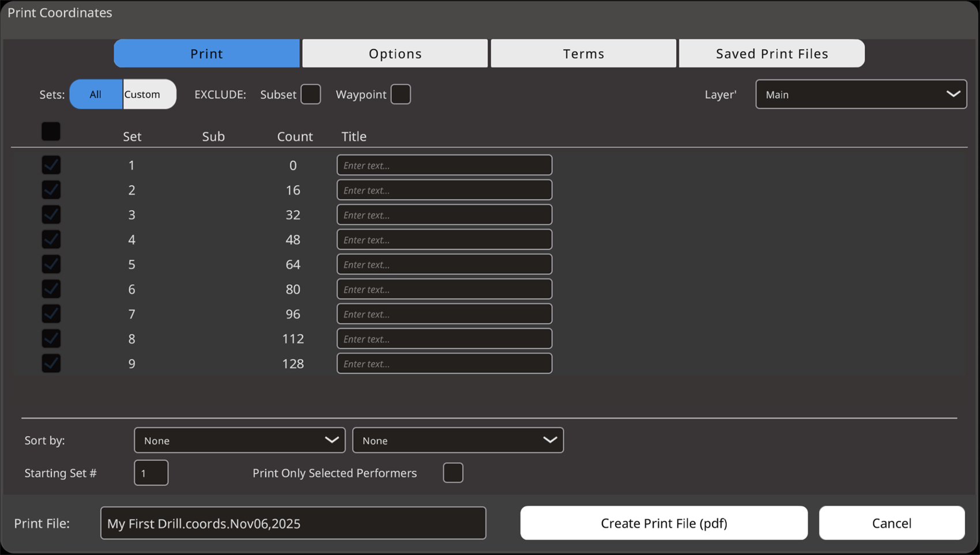Uncheck the checkbox for set 1
The height and width of the screenshot is (555, 980).
click(51, 165)
